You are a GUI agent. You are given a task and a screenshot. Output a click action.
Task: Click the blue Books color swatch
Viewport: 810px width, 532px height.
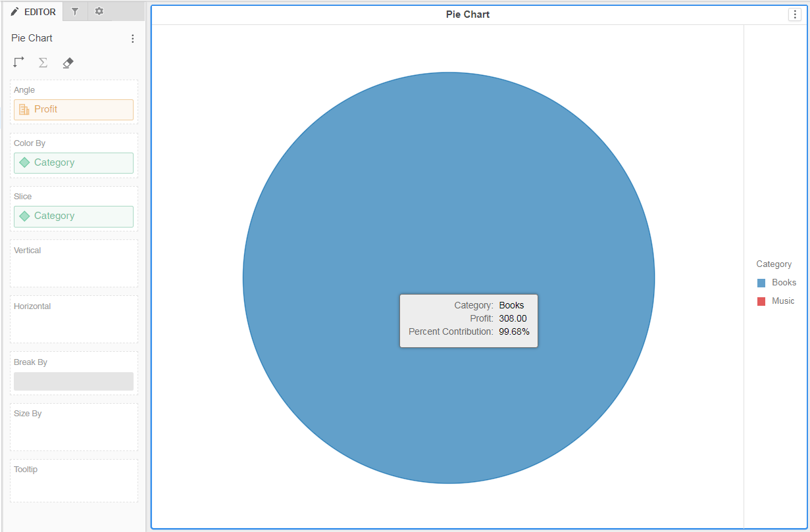[x=761, y=282]
